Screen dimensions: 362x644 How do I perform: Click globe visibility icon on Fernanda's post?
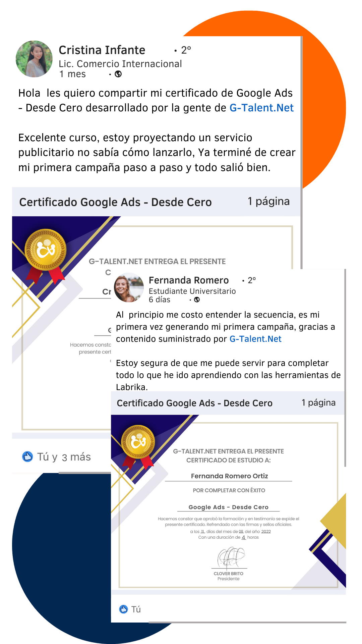197,300
